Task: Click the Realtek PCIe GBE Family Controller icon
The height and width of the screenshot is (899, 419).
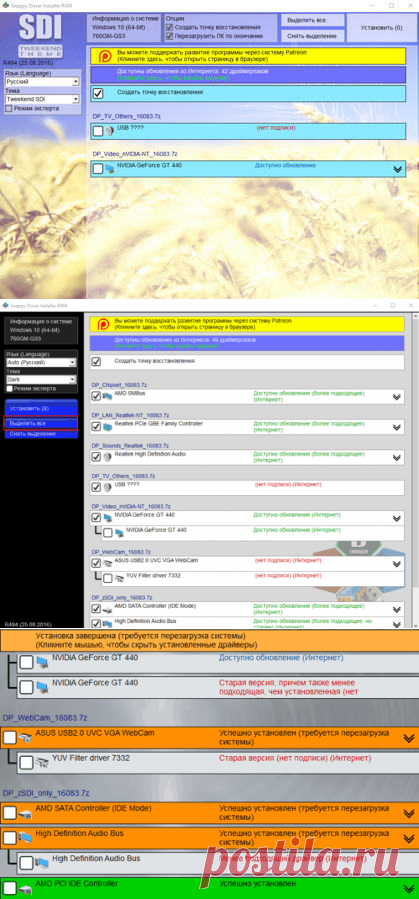Action: coord(107,427)
